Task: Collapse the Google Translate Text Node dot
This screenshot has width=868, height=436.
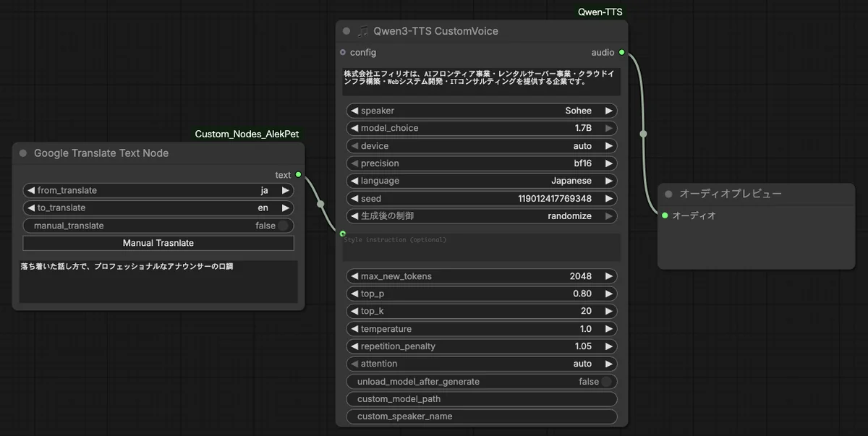Action: pyautogui.click(x=23, y=153)
